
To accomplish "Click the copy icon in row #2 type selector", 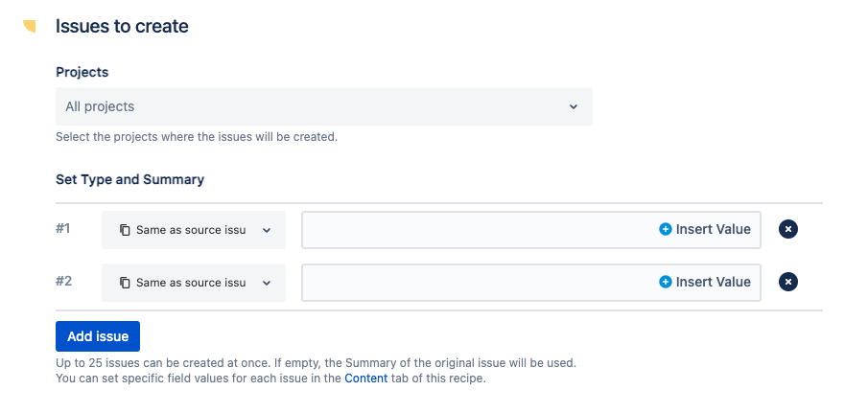I will 125,283.
